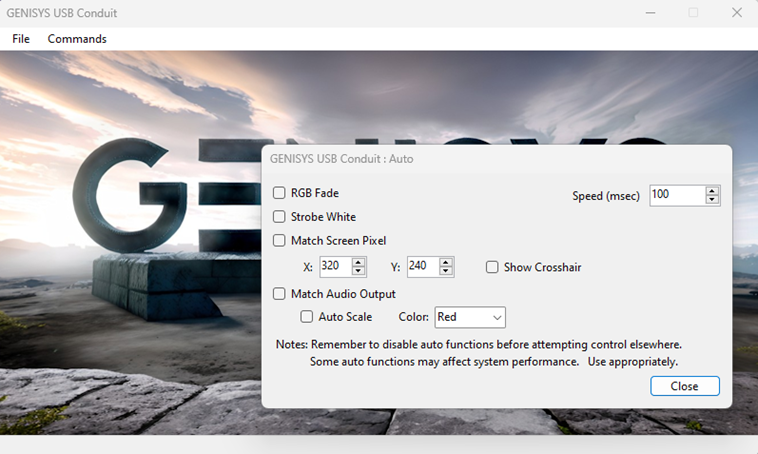
Task: Click the Y value field showing 240
Action: tap(422, 267)
